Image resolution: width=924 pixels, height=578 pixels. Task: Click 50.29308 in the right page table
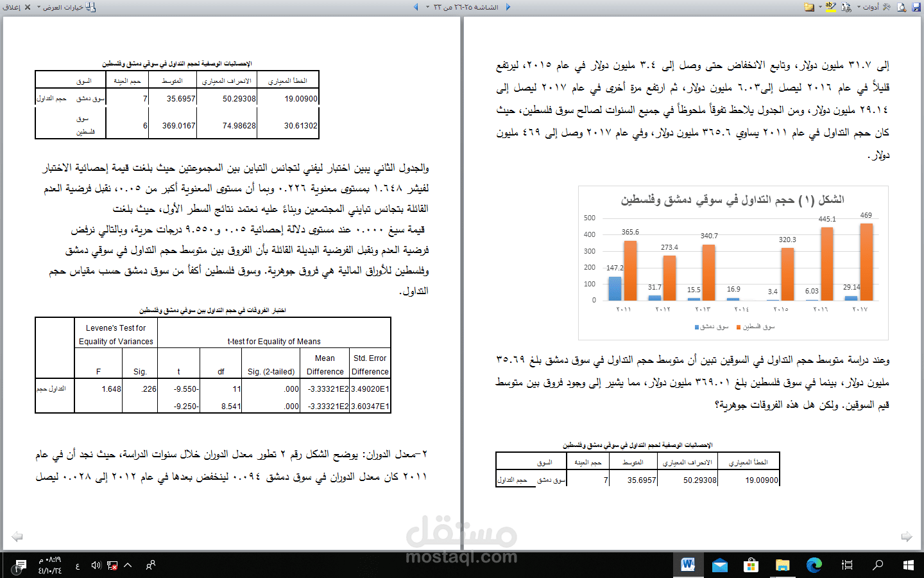pyautogui.click(x=700, y=480)
